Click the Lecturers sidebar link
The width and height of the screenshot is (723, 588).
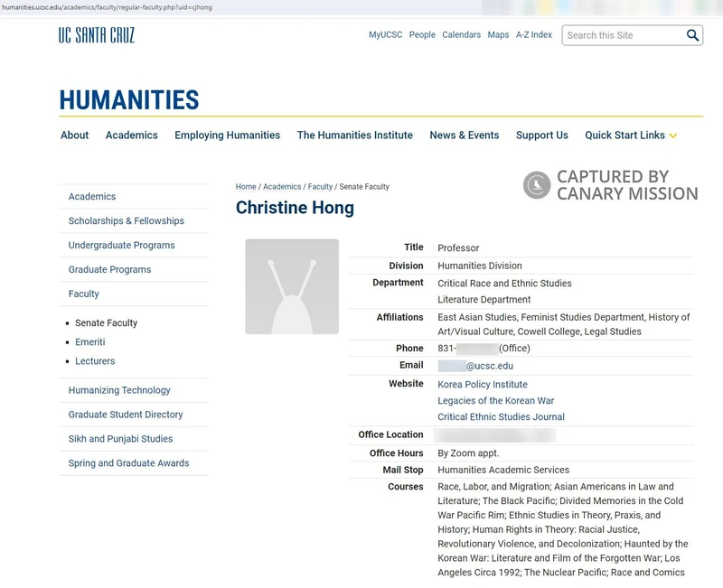tap(94, 361)
